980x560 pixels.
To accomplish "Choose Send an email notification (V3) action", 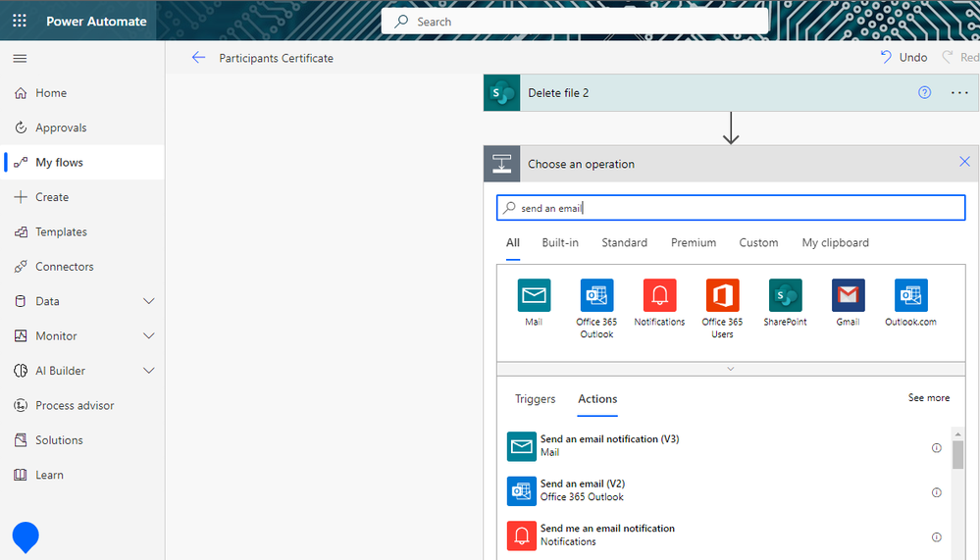I will coord(725,446).
